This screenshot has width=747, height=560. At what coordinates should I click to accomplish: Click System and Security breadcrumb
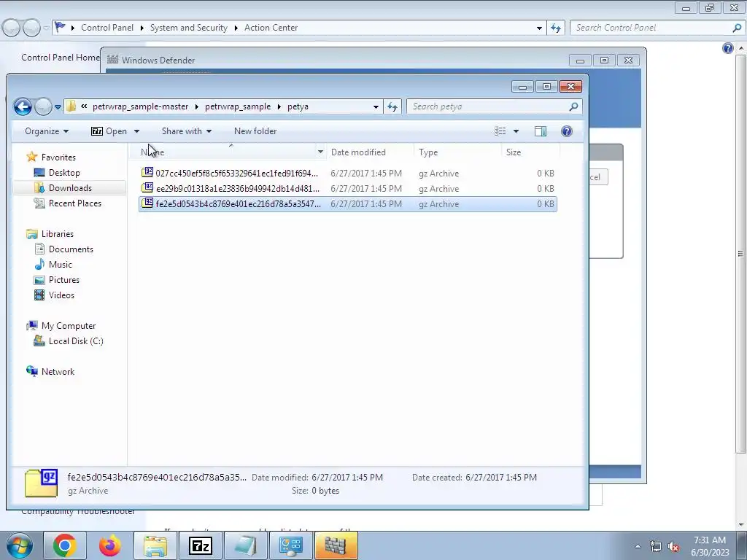pyautogui.click(x=189, y=28)
